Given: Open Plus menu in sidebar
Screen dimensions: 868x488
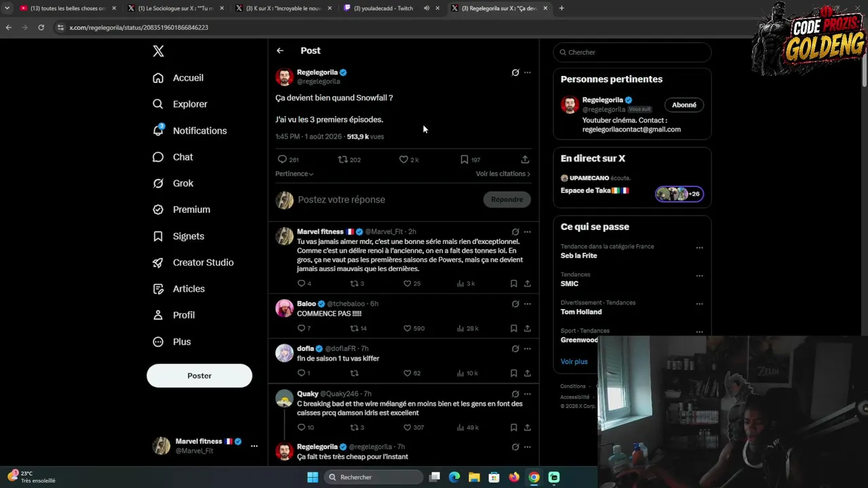Looking at the screenshot, I should tap(172, 342).
